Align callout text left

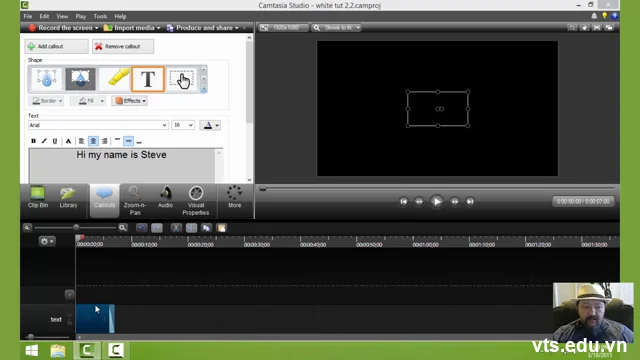82,141
